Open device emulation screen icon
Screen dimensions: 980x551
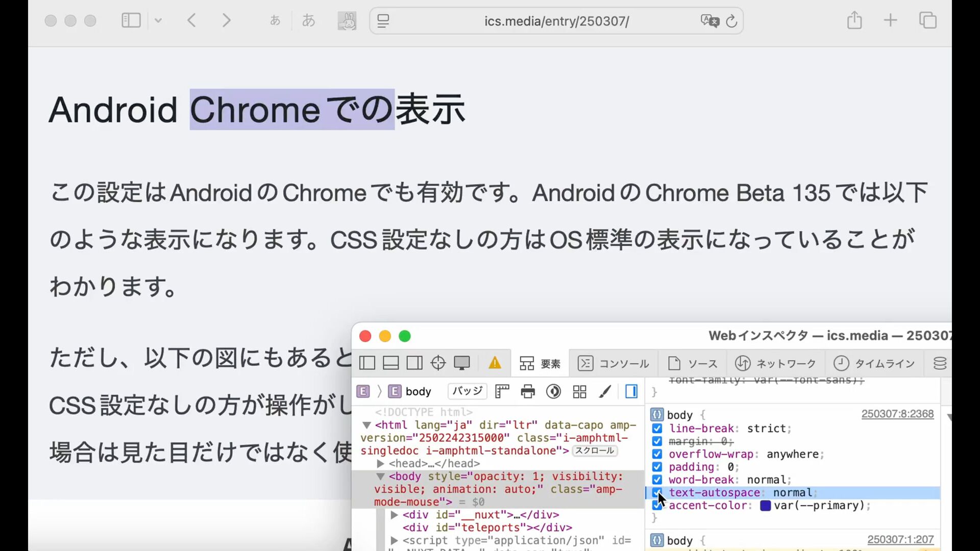click(x=462, y=363)
